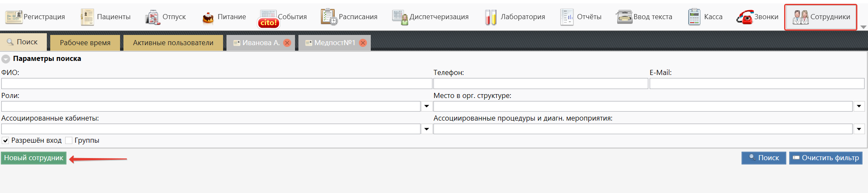Switch to the Активные пользователи tab
Screen dimensions: 868x193
click(173, 43)
